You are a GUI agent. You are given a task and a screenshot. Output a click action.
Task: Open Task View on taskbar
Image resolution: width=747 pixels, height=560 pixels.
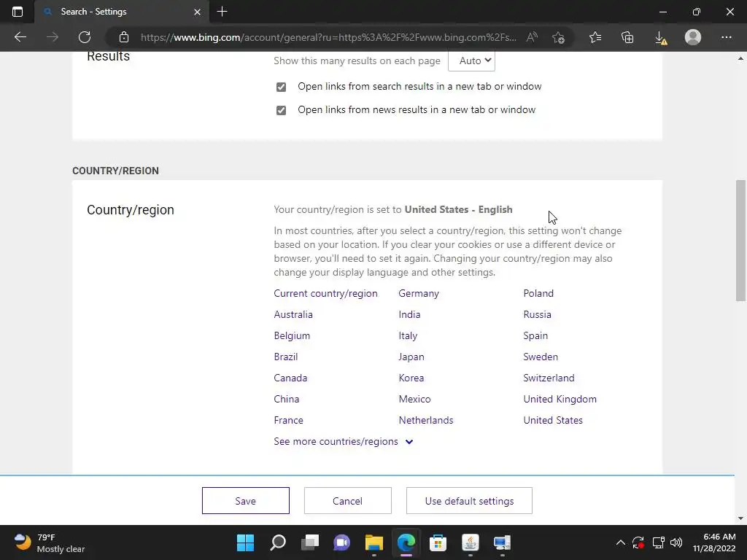pos(309,542)
